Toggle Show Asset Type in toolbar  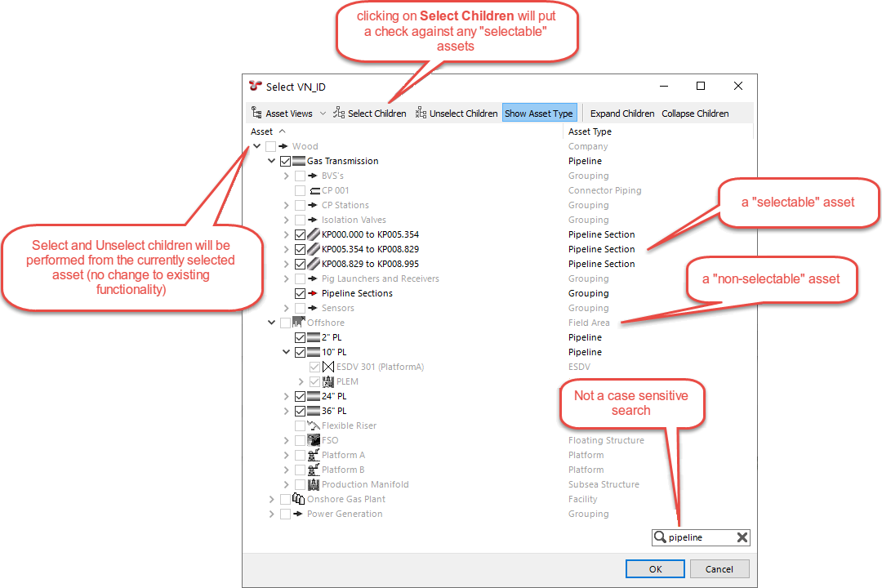(539, 114)
